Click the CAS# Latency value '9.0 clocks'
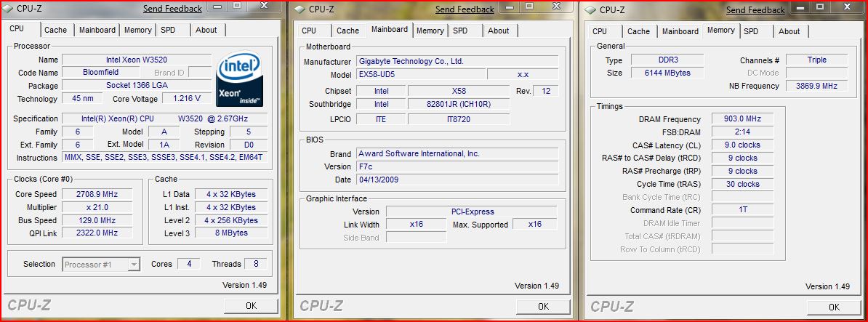868x322 pixels. [x=743, y=145]
